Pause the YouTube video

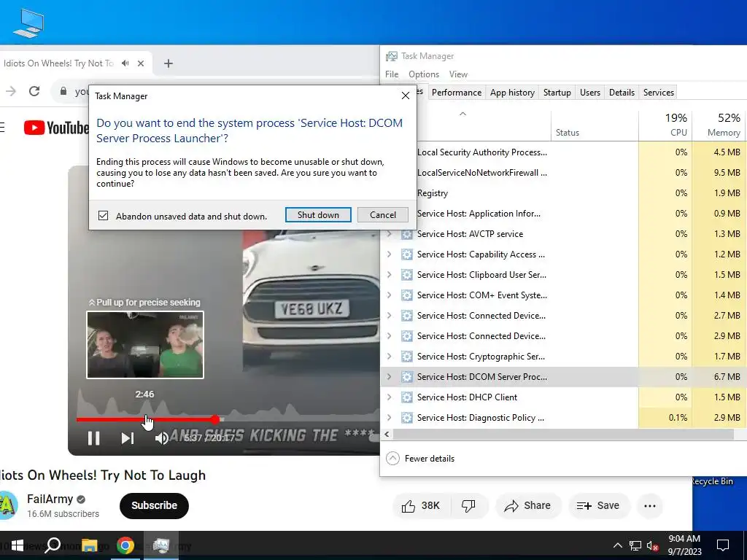point(94,437)
